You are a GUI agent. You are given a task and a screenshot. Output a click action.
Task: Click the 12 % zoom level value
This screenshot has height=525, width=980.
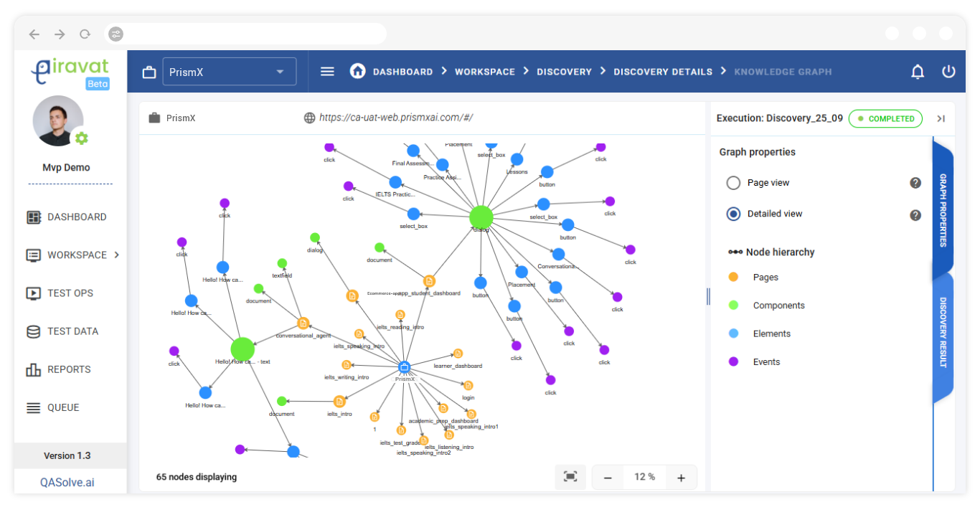[644, 477]
